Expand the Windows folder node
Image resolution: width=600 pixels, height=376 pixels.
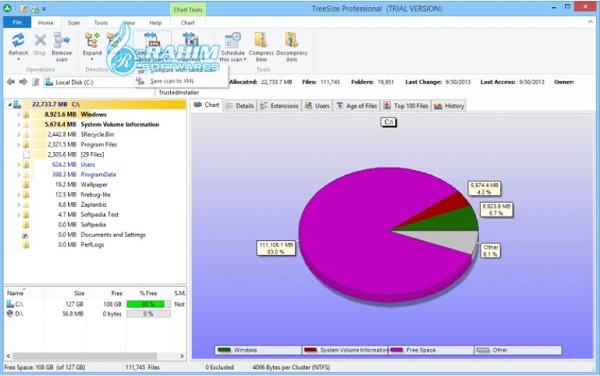pos(18,114)
